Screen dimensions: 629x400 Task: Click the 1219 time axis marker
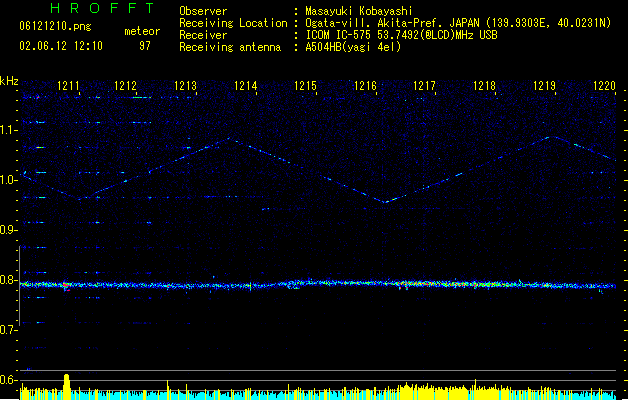(544, 86)
